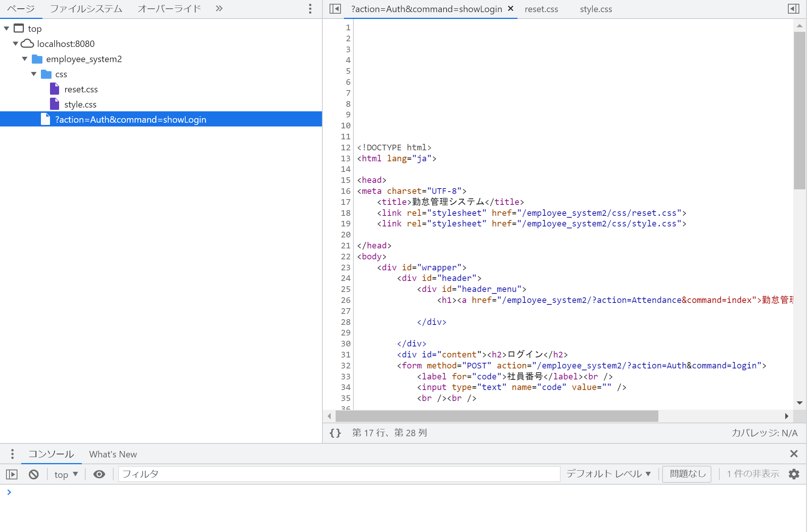This screenshot has height=532, width=808.
Task: Open the navigator panel kebab menu
Action: pyautogui.click(x=310, y=8)
